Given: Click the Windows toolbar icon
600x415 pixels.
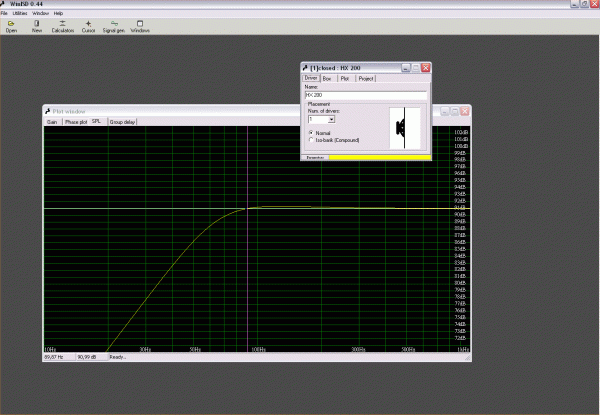Looking at the screenshot, I should [140, 25].
